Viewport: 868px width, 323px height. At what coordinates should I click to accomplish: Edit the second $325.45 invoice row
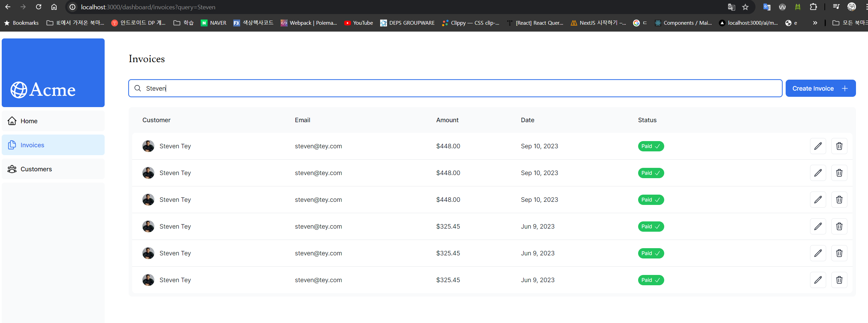[x=818, y=253]
